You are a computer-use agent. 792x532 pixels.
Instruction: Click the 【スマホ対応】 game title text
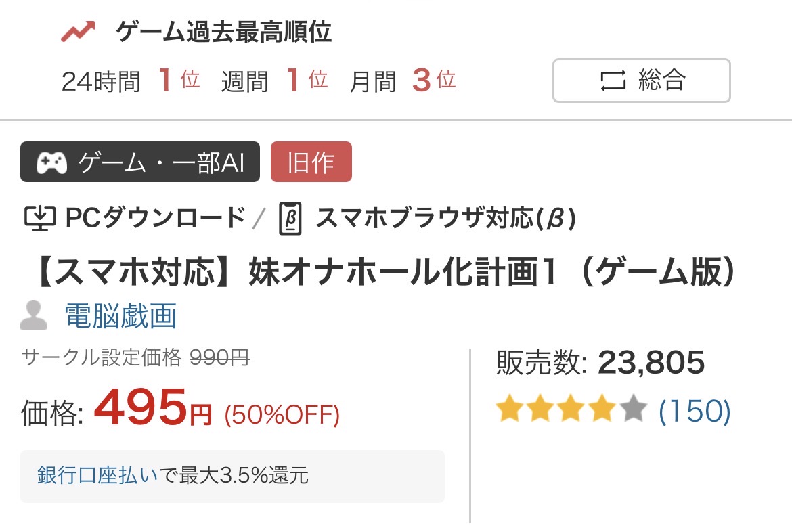(x=384, y=272)
